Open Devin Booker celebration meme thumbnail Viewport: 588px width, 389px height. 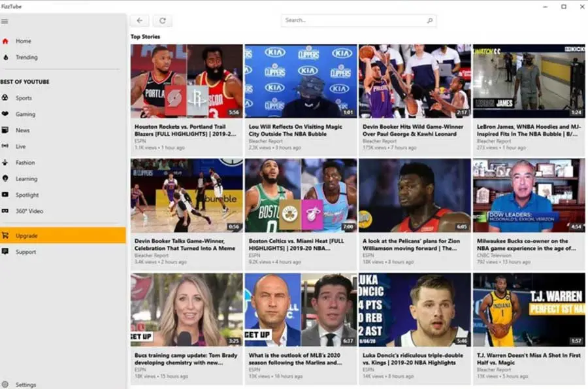pos(186,195)
